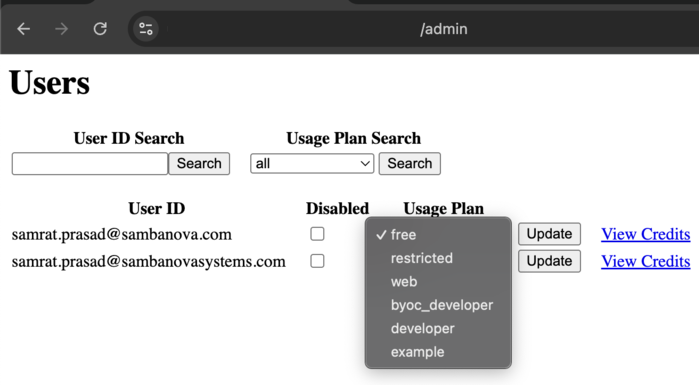Tick Disabled checkbox for samrat.prasad@sambanova.com
The height and width of the screenshot is (385, 699).
click(x=317, y=234)
